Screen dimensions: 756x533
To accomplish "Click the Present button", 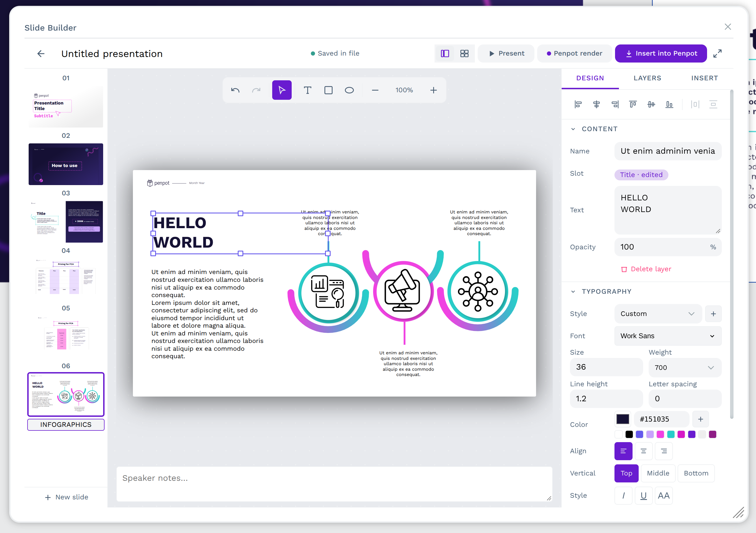I will click(506, 54).
